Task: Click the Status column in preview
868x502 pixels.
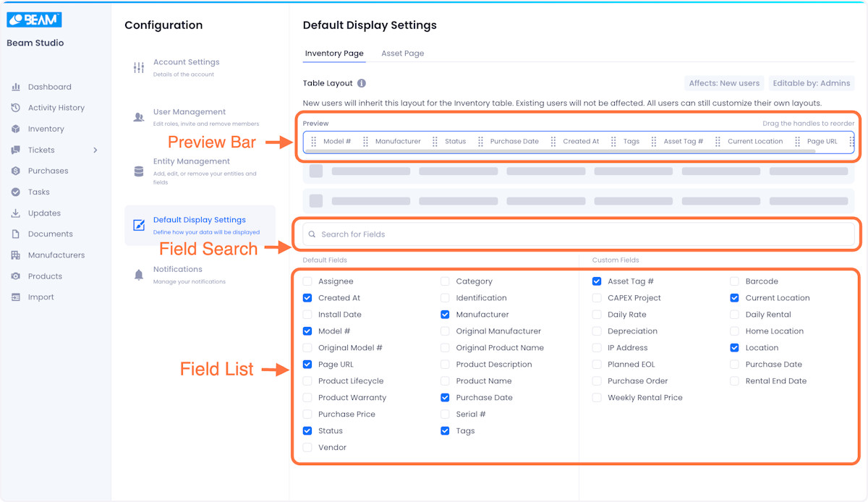Action: pos(455,141)
